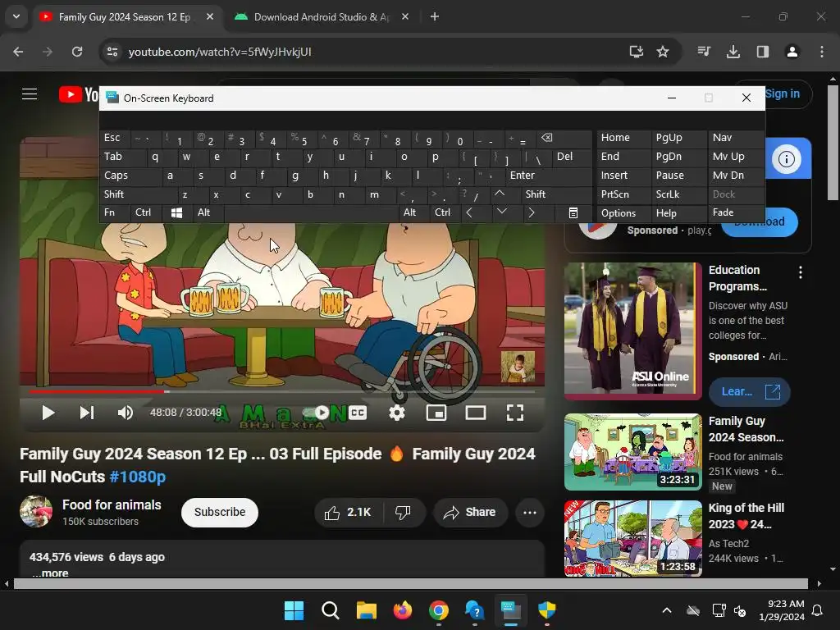Screen dimensions: 840x630
Task: Click Sign in button on YouTube
Action: point(782,94)
